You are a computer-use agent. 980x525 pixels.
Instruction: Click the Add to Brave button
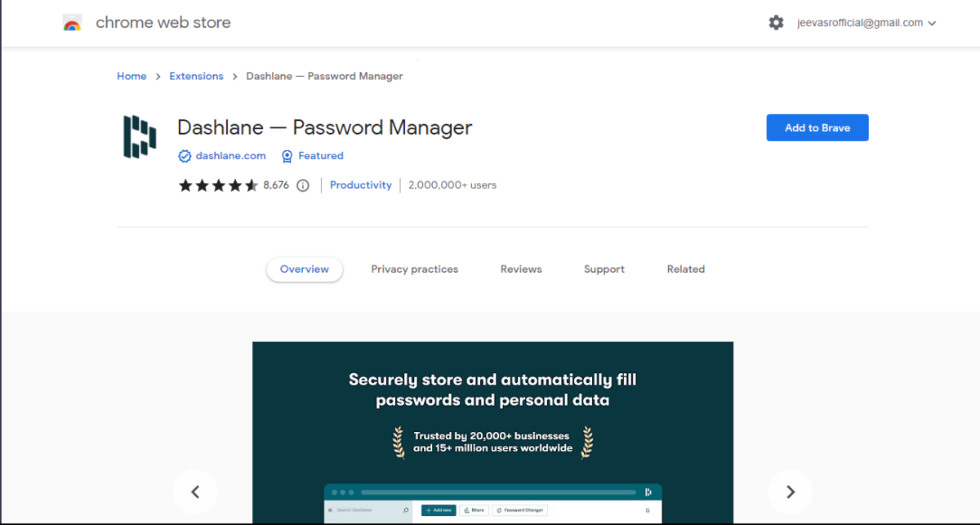pos(817,127)
